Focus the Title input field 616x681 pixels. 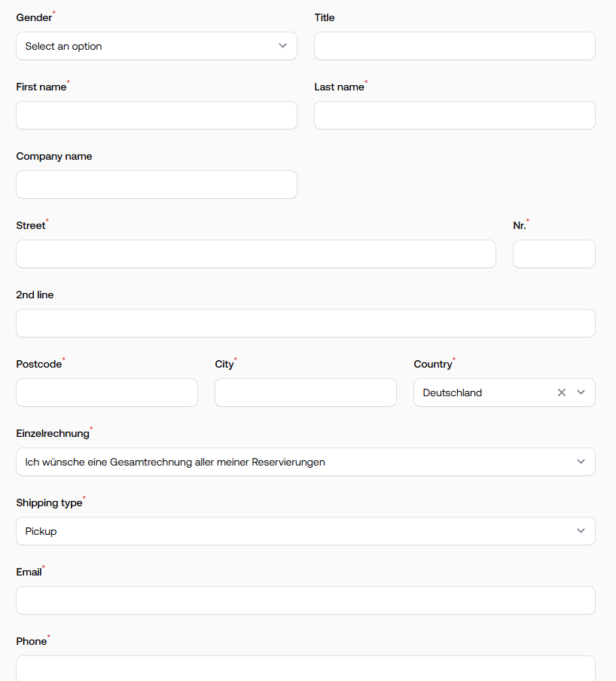[x=455, y=46]
